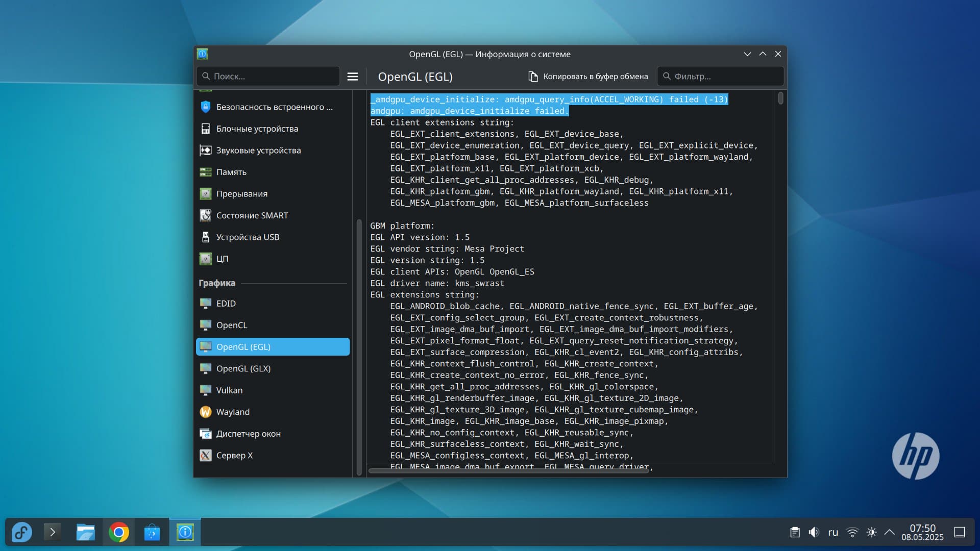Switch to the OpenGL (GLX) page
980x551 pixels.
pyautogui.click(x=273, y=368)
